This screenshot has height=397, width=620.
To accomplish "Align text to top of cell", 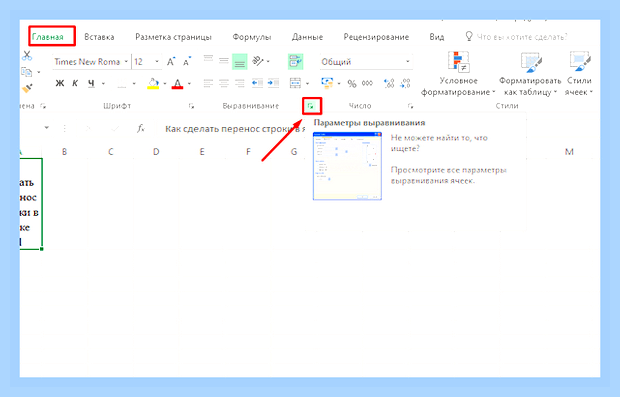I will (x=208, y=60).
